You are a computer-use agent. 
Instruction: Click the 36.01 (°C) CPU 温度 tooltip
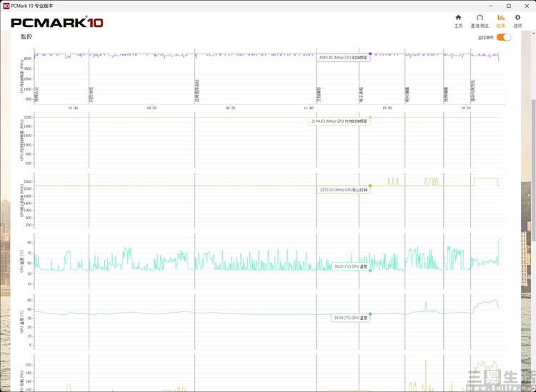pos(351,266)
